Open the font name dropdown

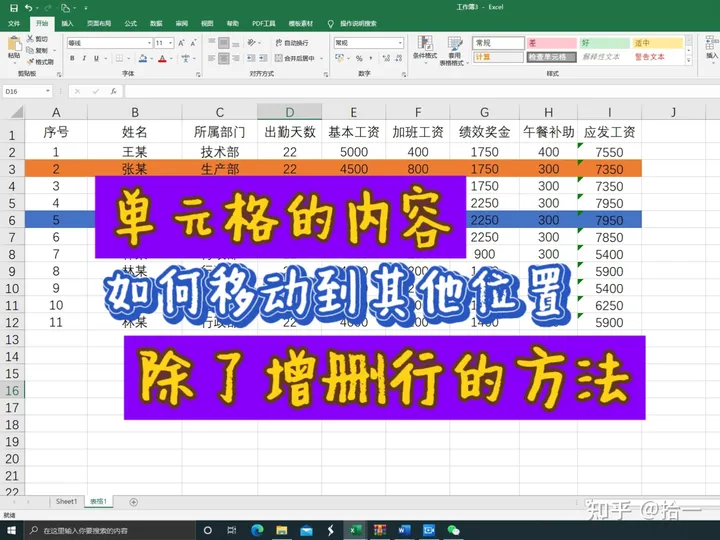(x=149, y=43)
